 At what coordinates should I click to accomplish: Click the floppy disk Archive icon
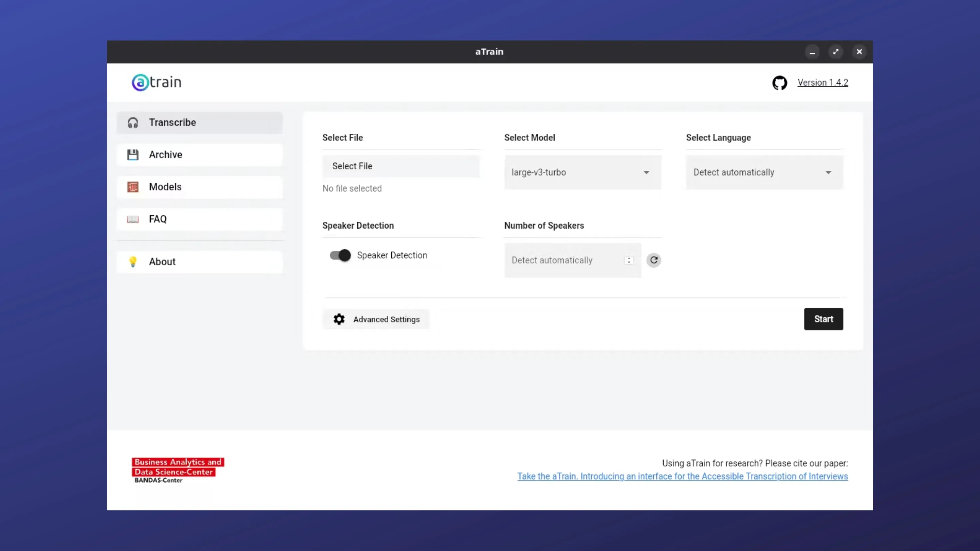pos(133,155)
